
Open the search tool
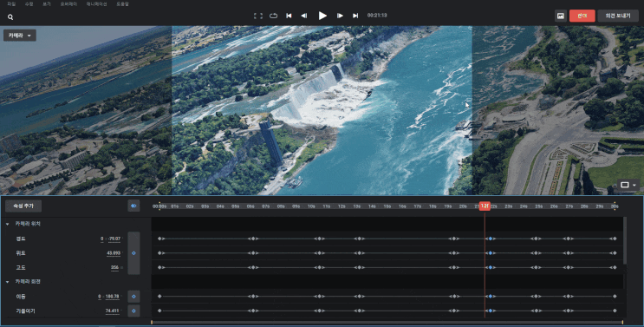10,17
